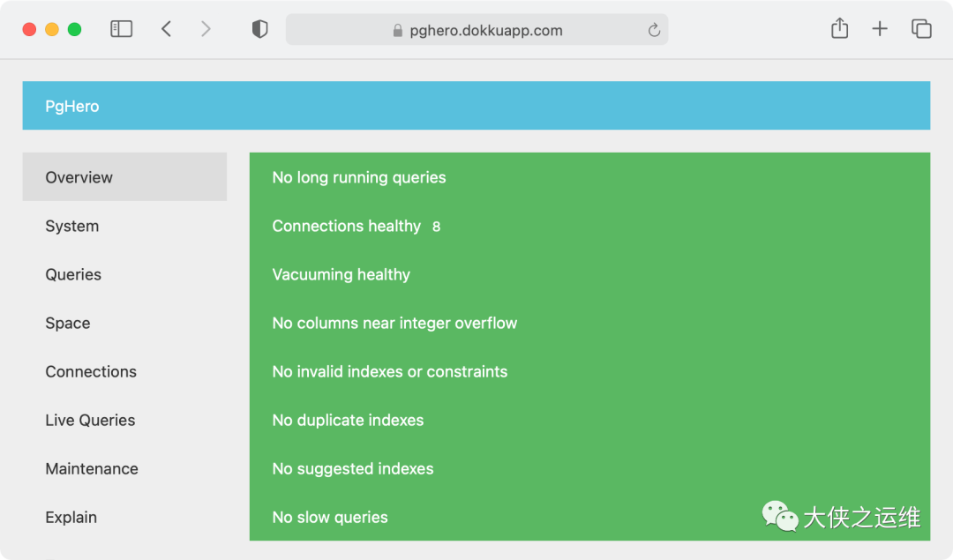Click 'No long running queries' status
Image resolution: width=953 pixels, height=560 pixels.
click(358, 177)
